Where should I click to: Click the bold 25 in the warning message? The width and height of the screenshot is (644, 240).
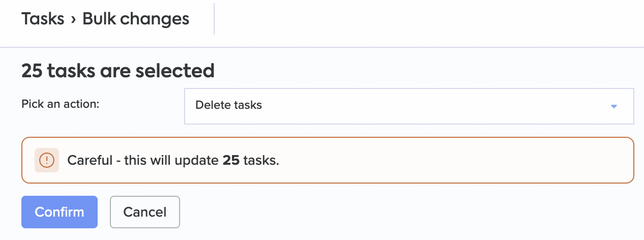(x=231, y=160)
